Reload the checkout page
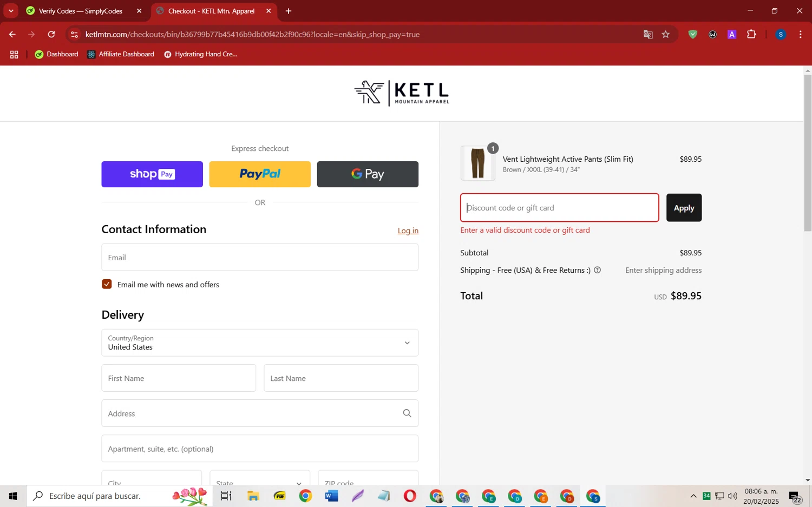 coord(51,34)
